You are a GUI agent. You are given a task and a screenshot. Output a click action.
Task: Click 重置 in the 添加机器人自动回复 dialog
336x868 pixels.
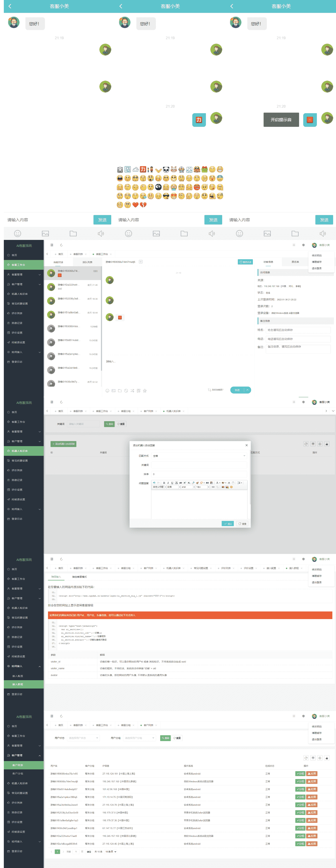(x=242, y=524)
